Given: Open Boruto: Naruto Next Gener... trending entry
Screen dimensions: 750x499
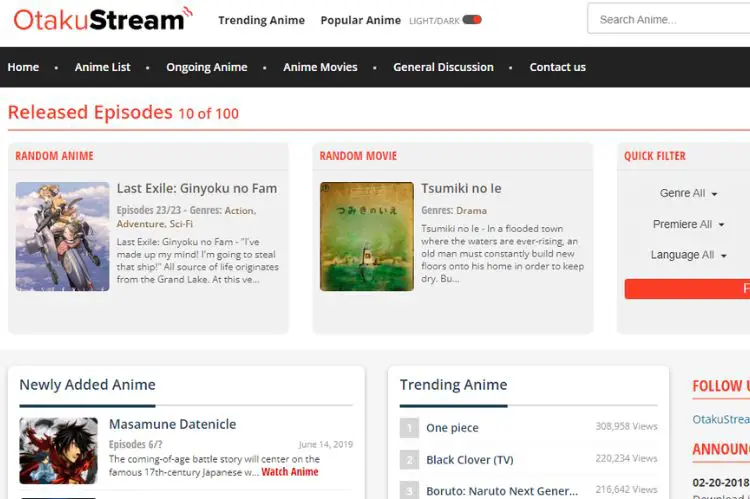Looking at the screenshot, I should [502, 491].
